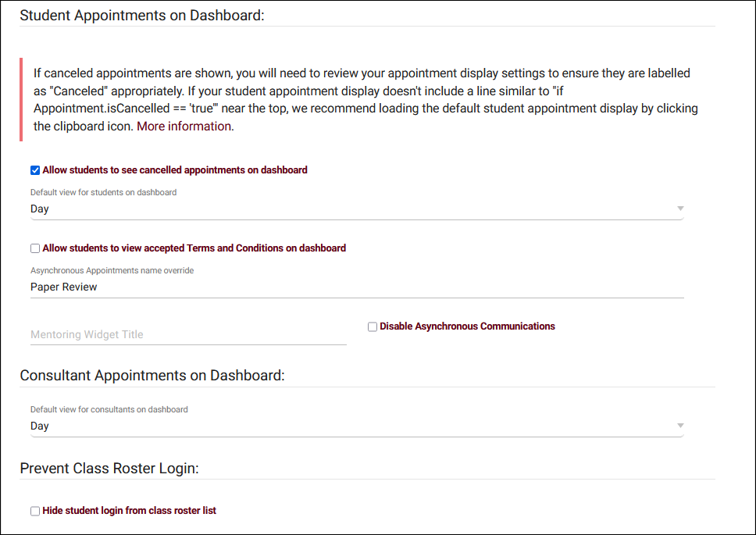Open the More information link
The image size is (756, 535).
tap(184, 127)
